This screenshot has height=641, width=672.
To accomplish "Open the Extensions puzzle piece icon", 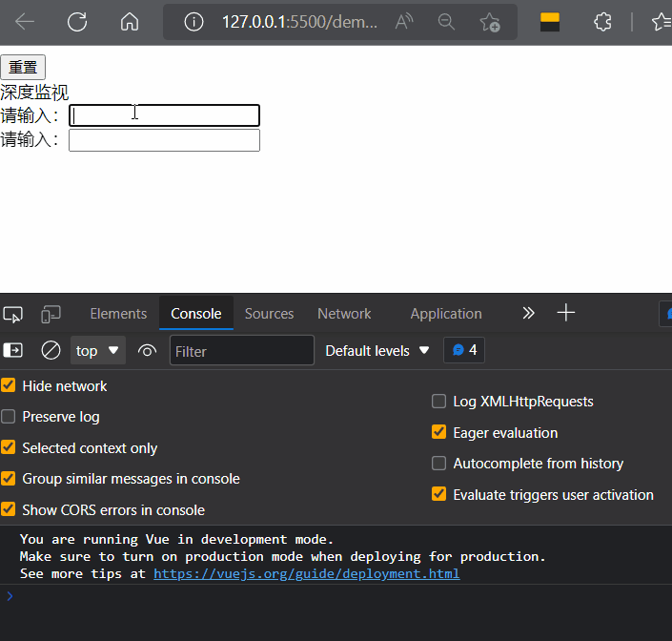I will coord(602,21).
